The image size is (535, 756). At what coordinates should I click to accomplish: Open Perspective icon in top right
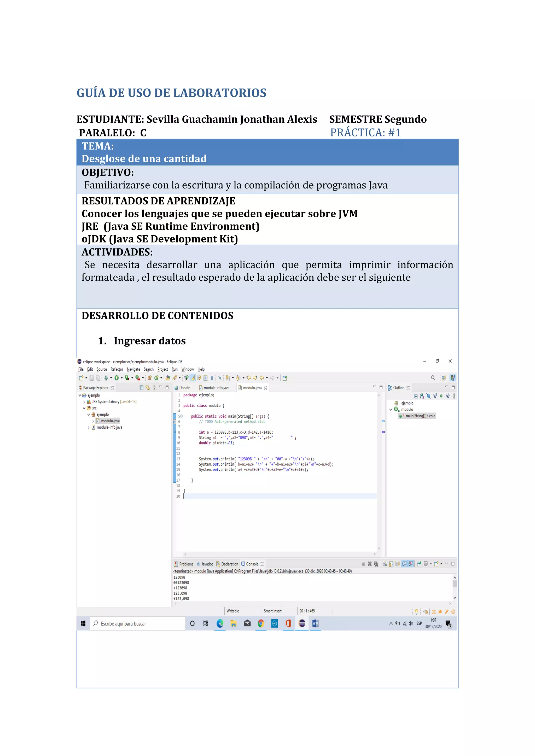[x=444, y=378]
